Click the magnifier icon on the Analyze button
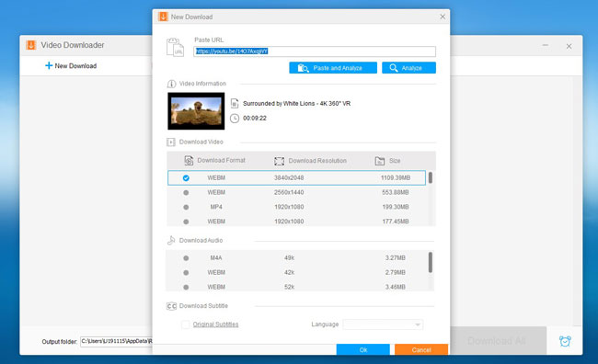This screenshot has width=598, height=364. click(x=394, y=68)
